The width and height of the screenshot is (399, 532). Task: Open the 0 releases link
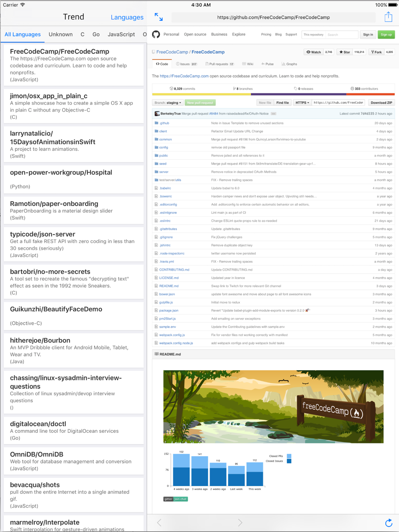pos(304,89)
